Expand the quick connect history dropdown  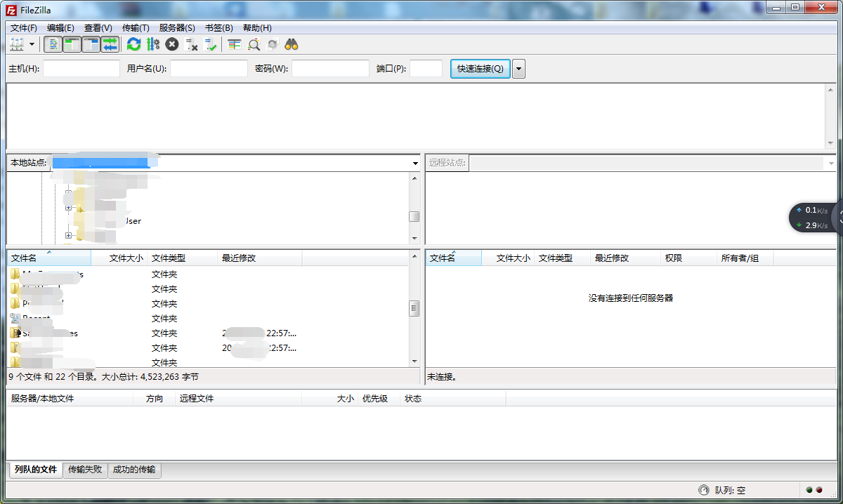[x=518, y=69]
